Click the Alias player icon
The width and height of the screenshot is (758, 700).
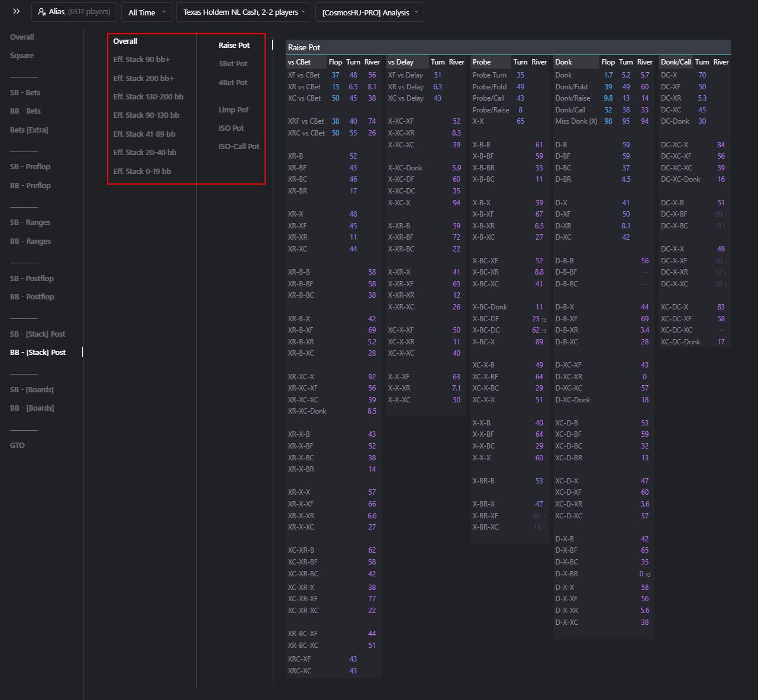pyautogui.click(x=42, y=12)
